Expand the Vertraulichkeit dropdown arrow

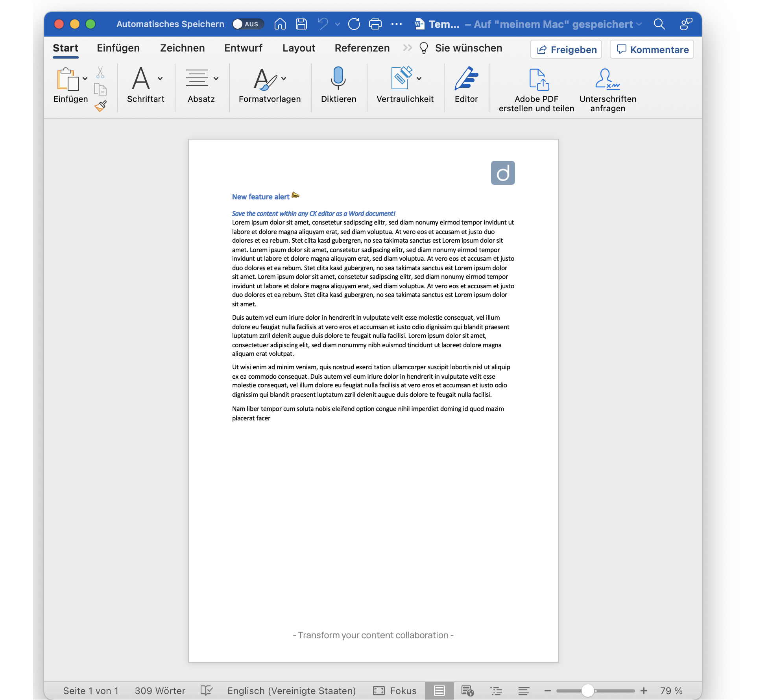[419, 79]
